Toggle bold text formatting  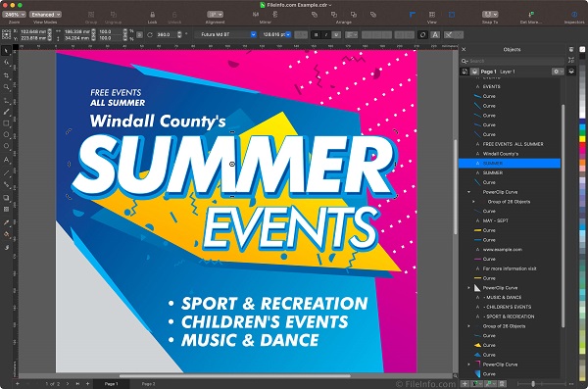point(317,35)
